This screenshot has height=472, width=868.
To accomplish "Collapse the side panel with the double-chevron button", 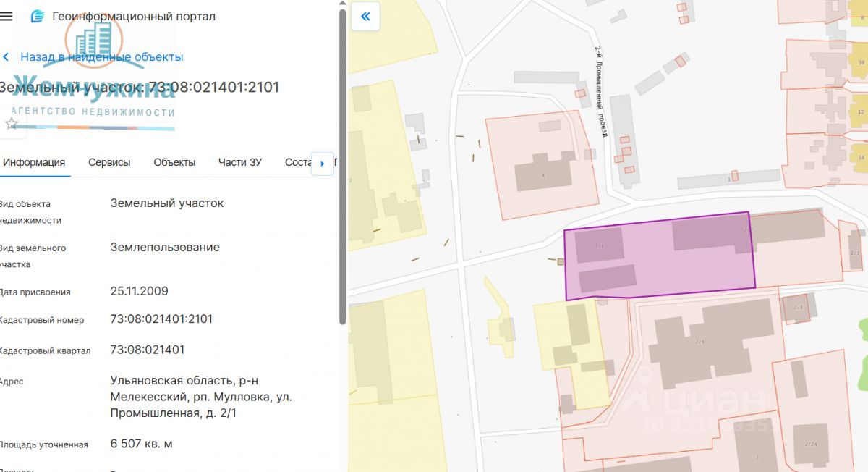I will pos(365,17).
